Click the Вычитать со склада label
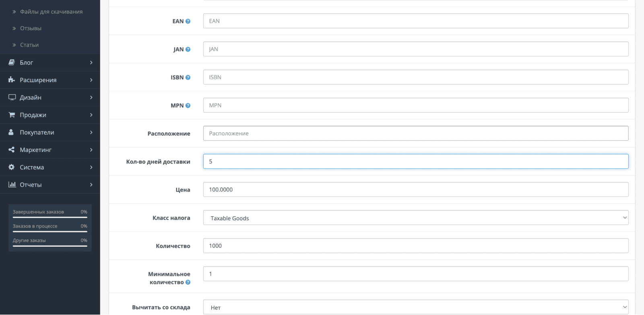Screen dimensions: 644x315 click(161, 307)
